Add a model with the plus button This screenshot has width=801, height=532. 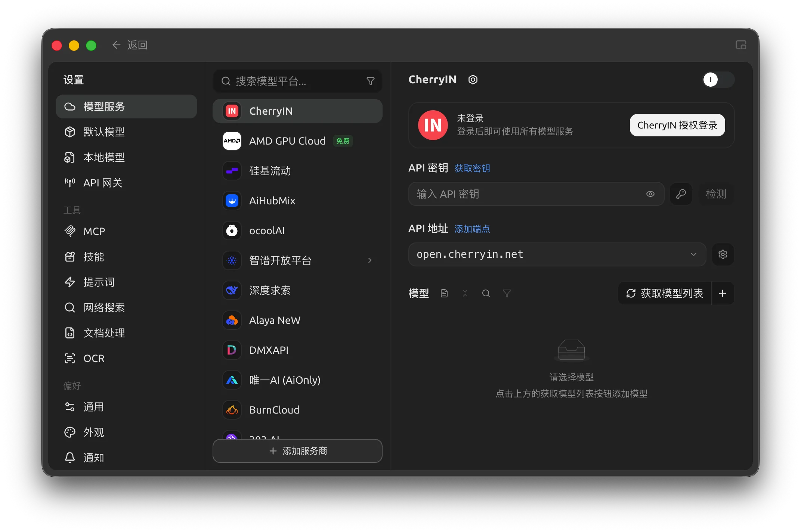click(x=723, y=293)
